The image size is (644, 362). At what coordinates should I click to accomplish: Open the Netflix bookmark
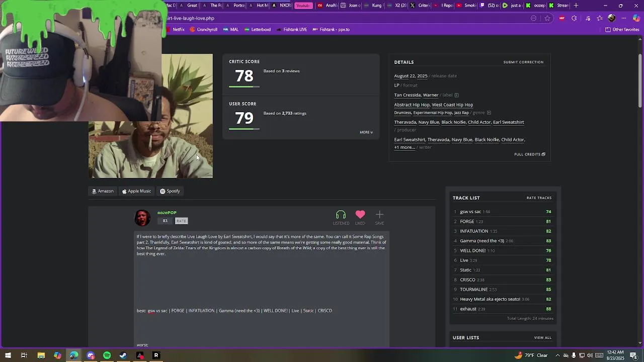point(176,30)
